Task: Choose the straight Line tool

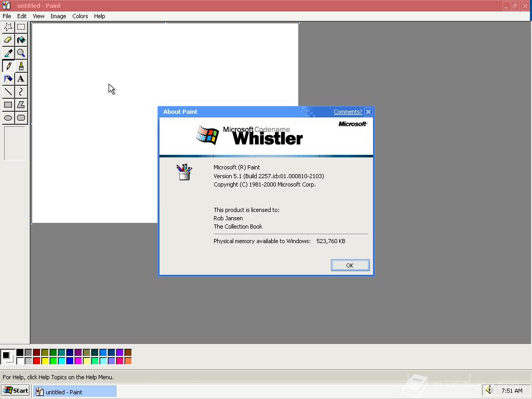Action: [x=8, y=91]
